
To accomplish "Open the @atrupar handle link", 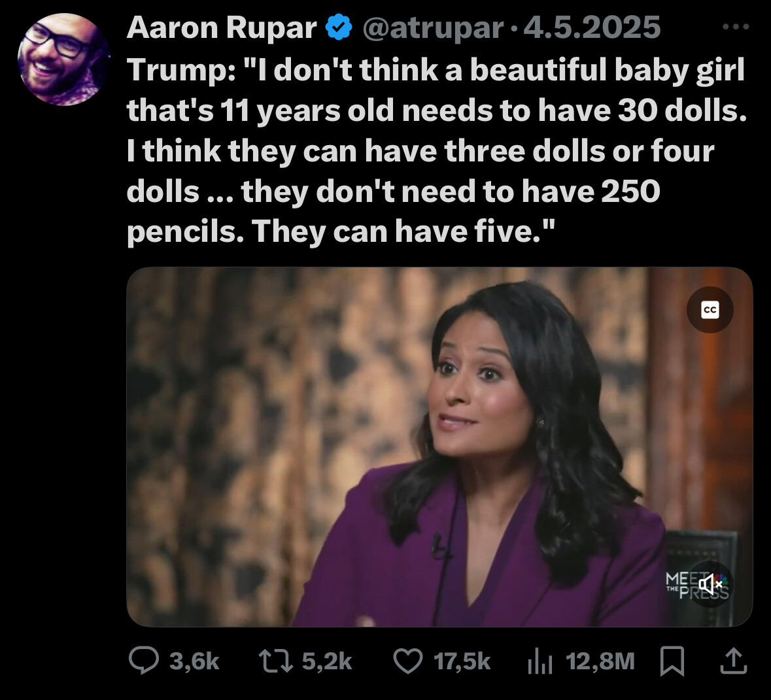I will 433,28.
